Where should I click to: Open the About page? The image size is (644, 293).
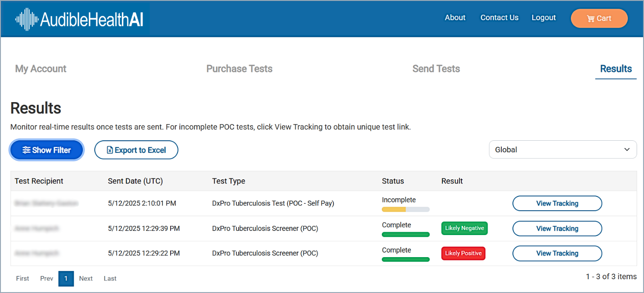point(455,17)
